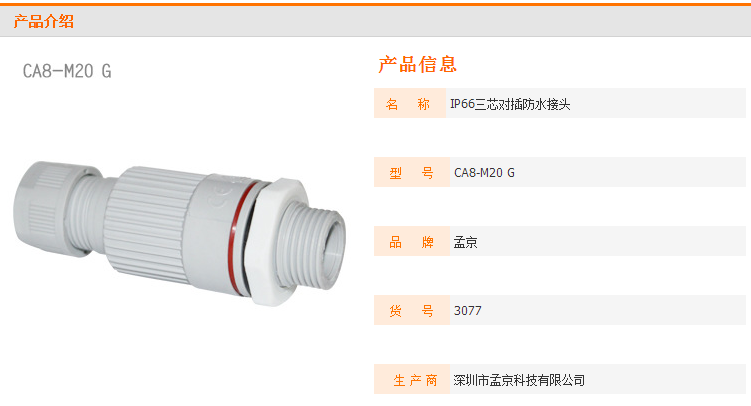This screenshot has width=751, height=406.
Task: Click item number 3077
Action: click(x=467, y=311)
